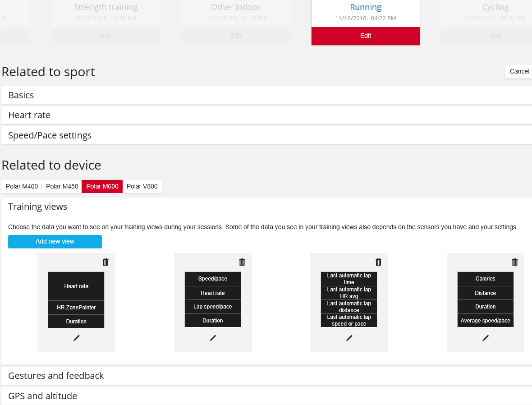Edit the Last automatic lap view with pencil
The width and height of the screenshot is (532, 405).
(x=349, y=338)
